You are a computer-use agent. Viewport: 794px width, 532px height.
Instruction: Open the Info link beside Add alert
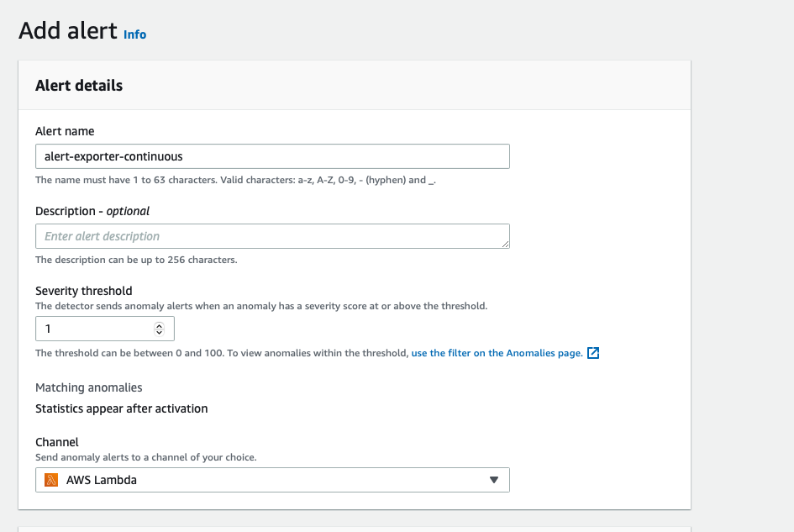pyautogui.click(x=134, y=34)
